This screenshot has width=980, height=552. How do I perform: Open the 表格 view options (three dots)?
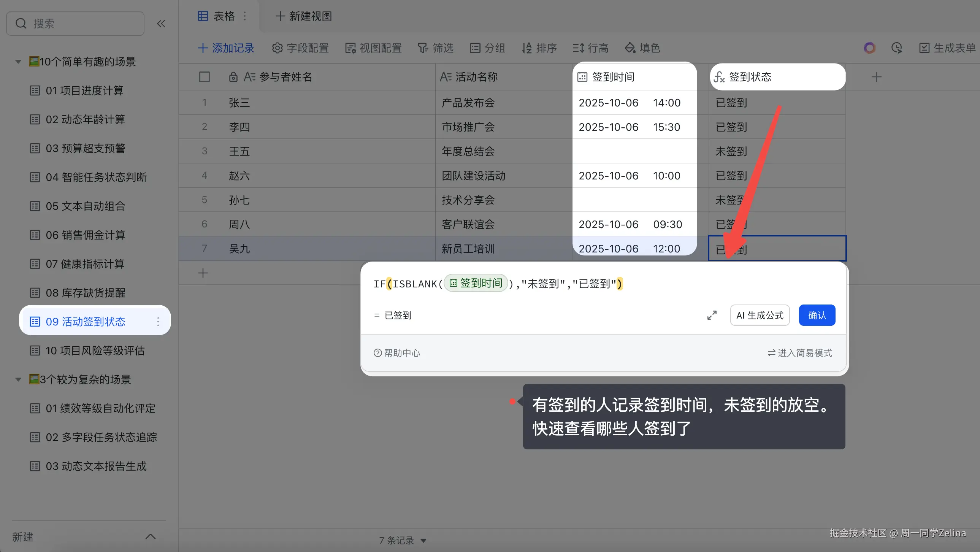pos(245,16)
